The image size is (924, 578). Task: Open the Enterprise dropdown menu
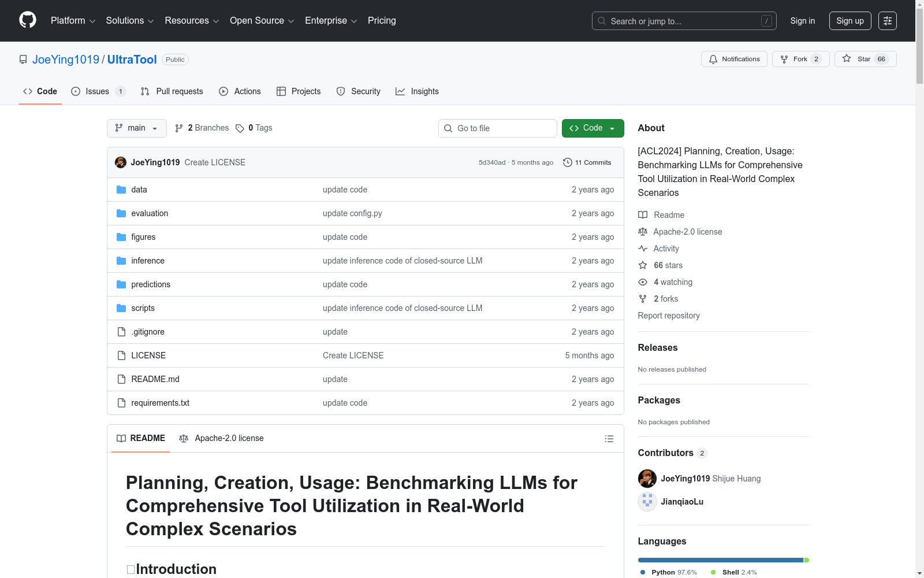click(331, 21)
